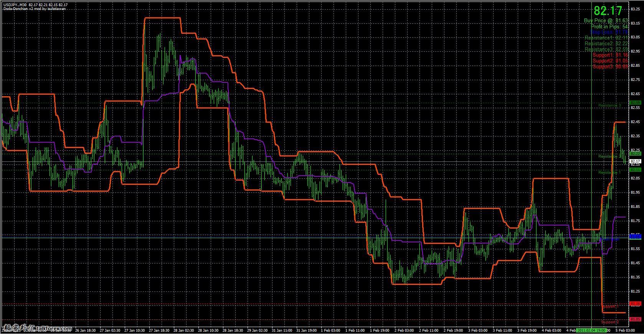Image resolution: width=644 pixels, height=334 pixels.
Task: Click the red 81.16 price tag on axis
Action: (636, 304)
